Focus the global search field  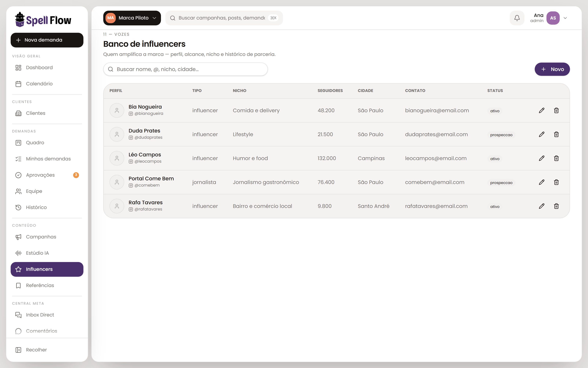(x=224, y=18)
